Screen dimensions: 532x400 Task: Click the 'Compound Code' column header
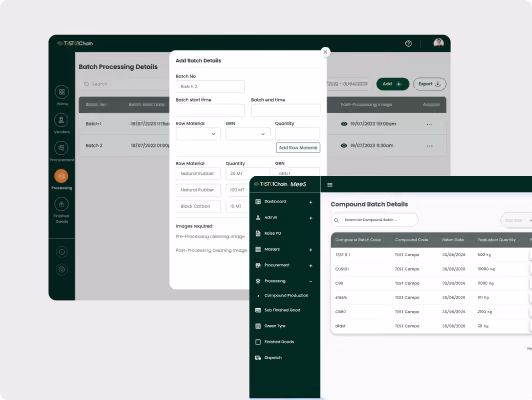tap(411, 240)
